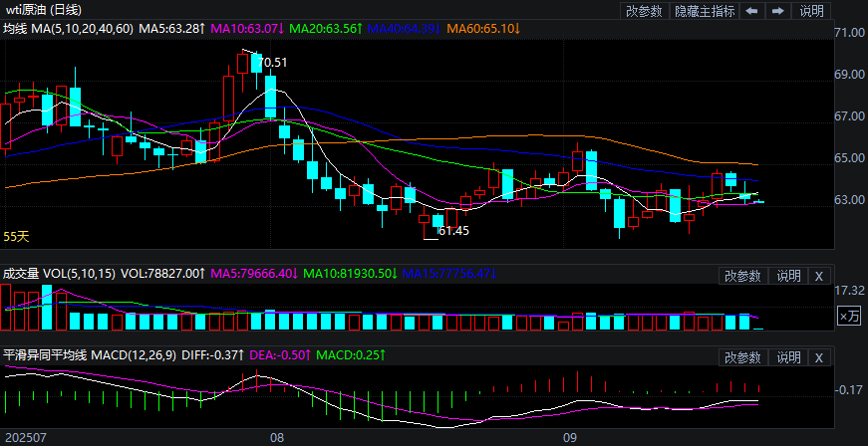Click the 55天 day-count label
The width and height of the screenshot is (868, 446).
click(17, 237)
